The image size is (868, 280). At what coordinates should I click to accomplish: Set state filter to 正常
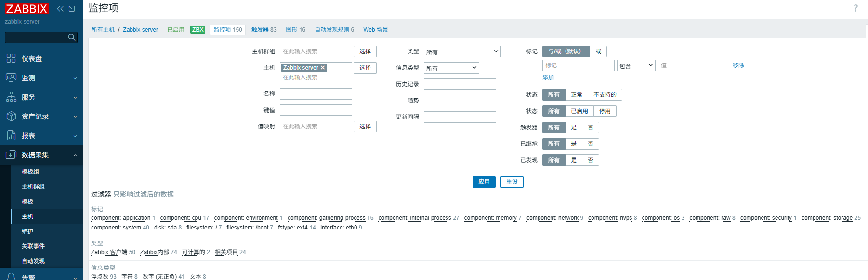(577, 95)
